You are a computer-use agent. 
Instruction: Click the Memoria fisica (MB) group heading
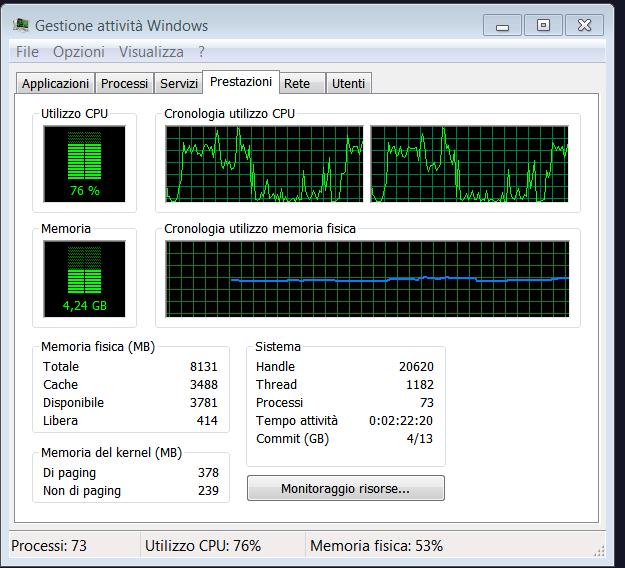(x=98, y=347)
